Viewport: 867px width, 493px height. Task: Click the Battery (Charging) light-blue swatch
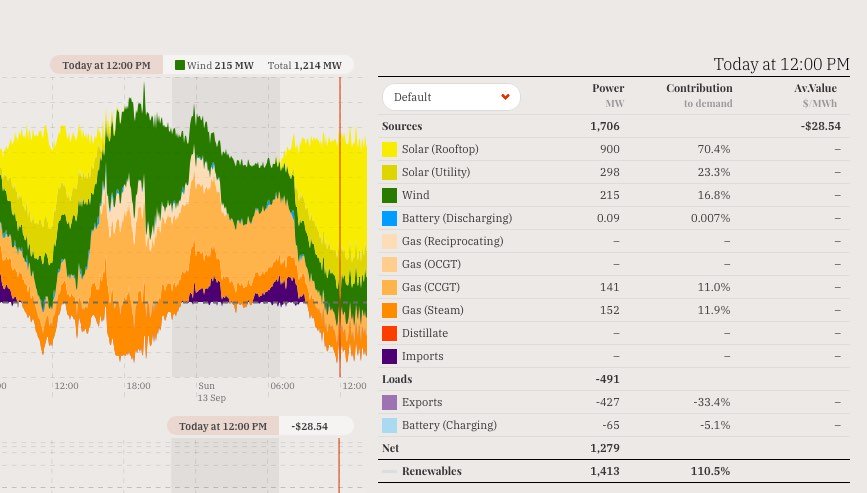tap(389, 425)
